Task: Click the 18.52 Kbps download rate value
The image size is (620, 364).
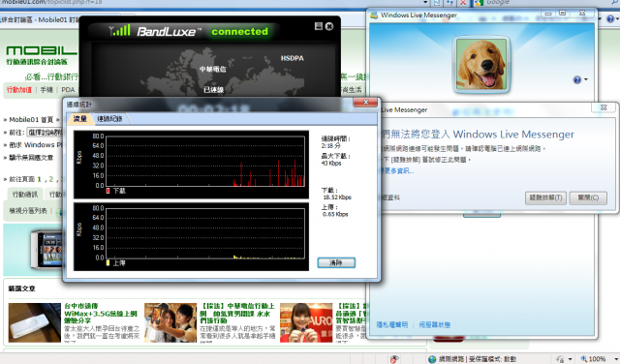Action: click(337, 197)
